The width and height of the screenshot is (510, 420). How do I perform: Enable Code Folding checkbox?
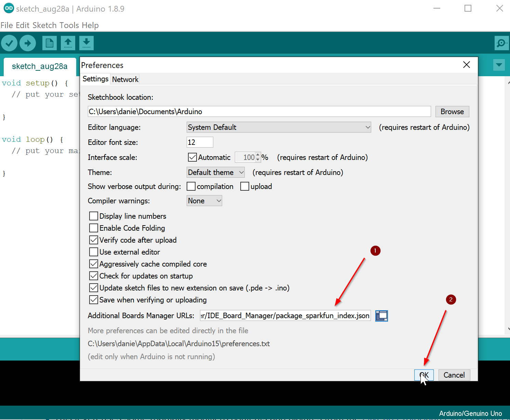pos(94,228)
